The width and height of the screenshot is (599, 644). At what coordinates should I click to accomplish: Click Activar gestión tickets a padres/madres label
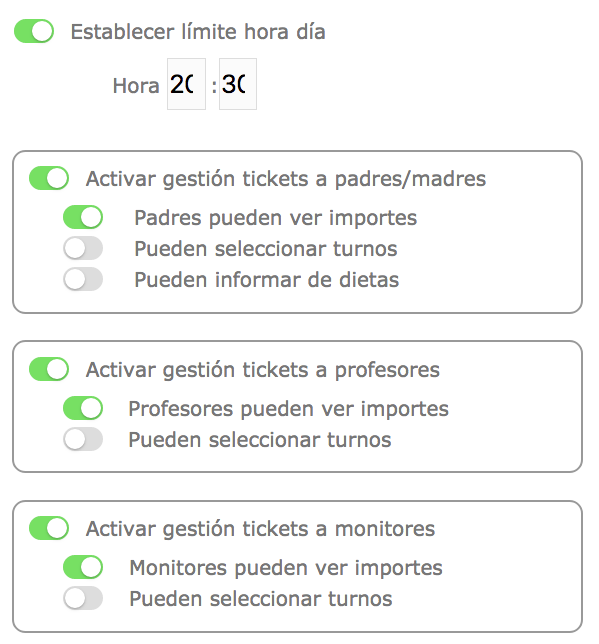[x=286, y=179]
